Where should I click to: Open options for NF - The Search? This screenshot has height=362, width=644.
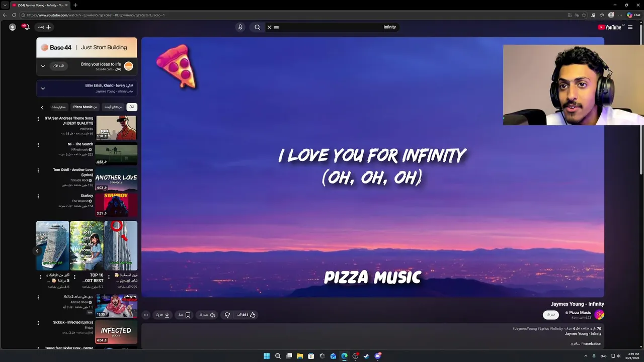point(38,145)
